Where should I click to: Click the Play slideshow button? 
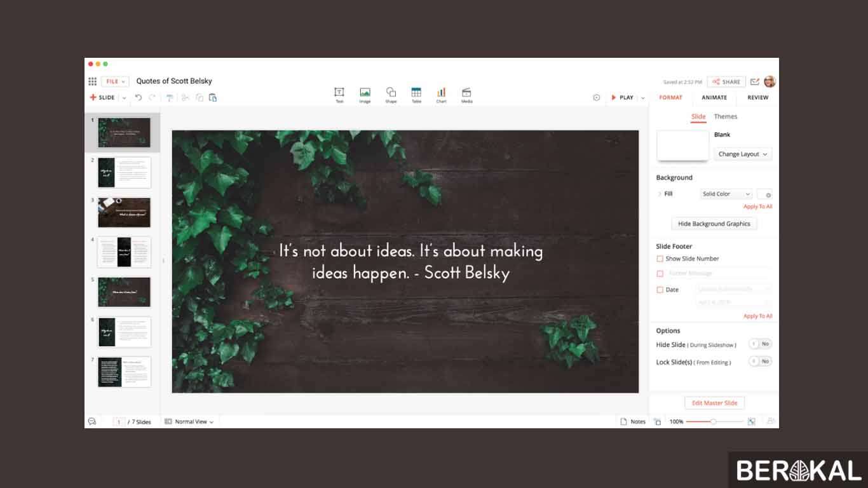coord(623,97)
